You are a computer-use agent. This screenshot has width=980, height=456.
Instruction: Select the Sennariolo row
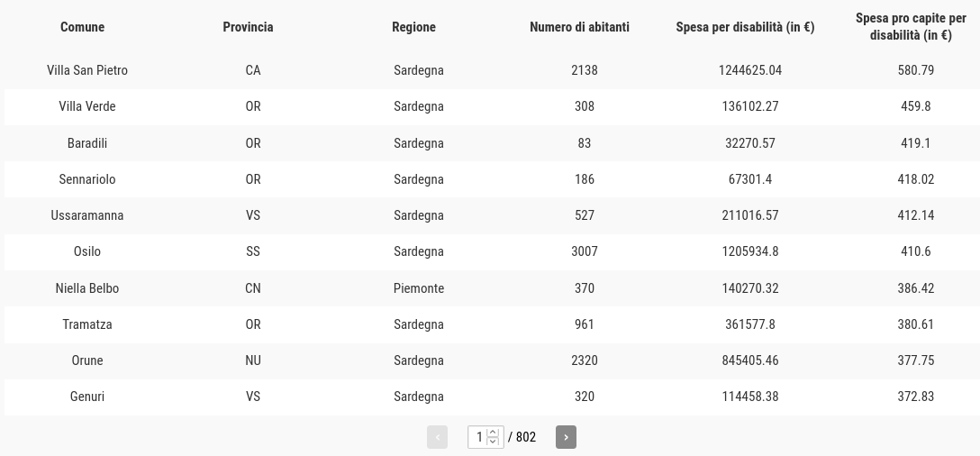click(492, 179)
